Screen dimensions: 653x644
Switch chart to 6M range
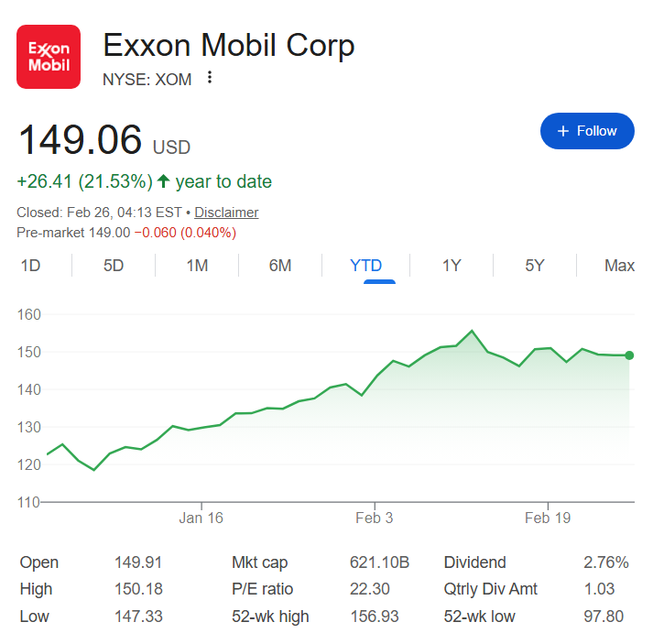coord(280,266)
